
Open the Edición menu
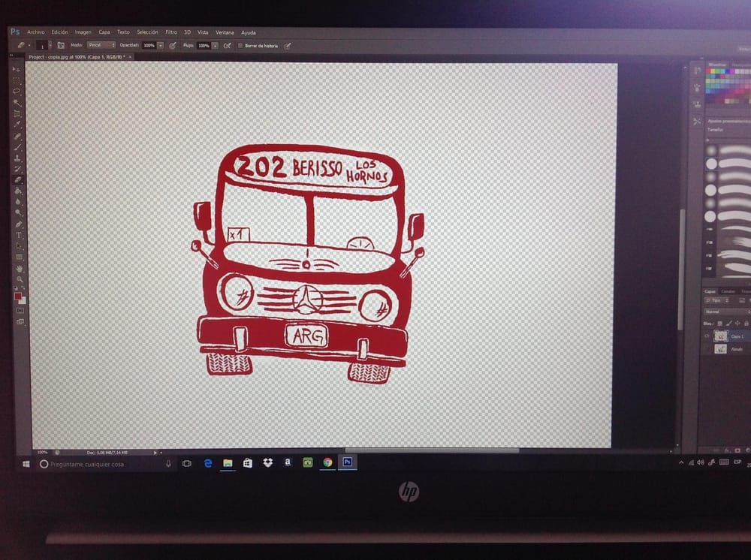pos(59,32)
